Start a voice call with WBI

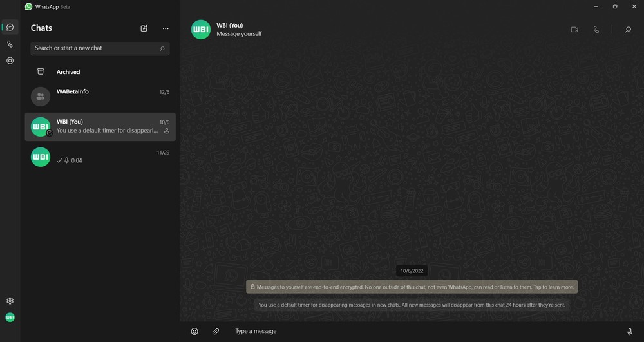click(x=596, y=30)
